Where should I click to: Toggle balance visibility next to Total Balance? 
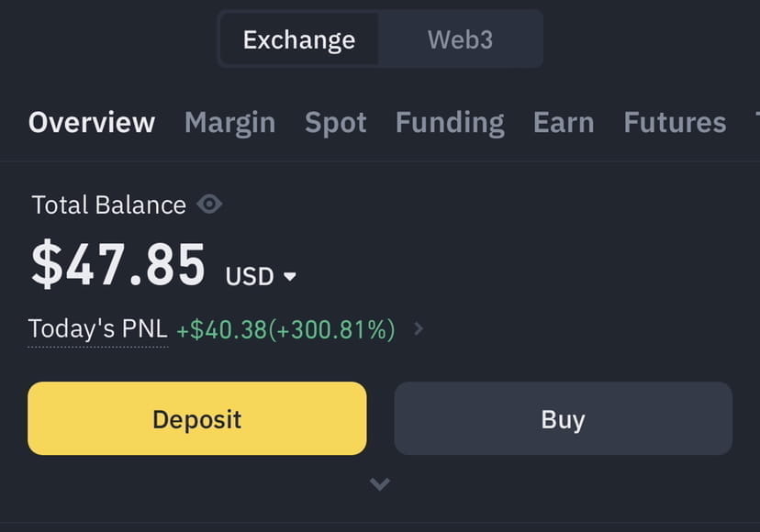208,205
